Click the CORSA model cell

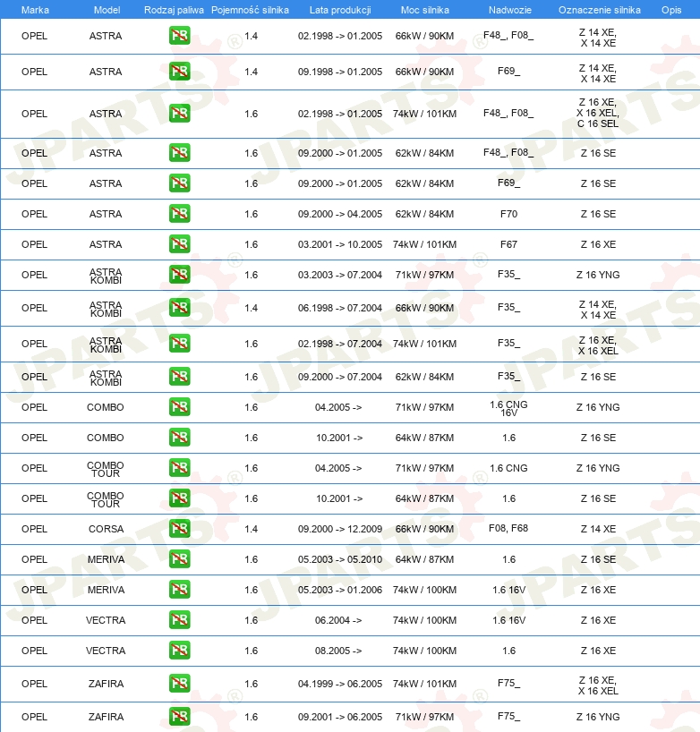[x=106, y=529]
